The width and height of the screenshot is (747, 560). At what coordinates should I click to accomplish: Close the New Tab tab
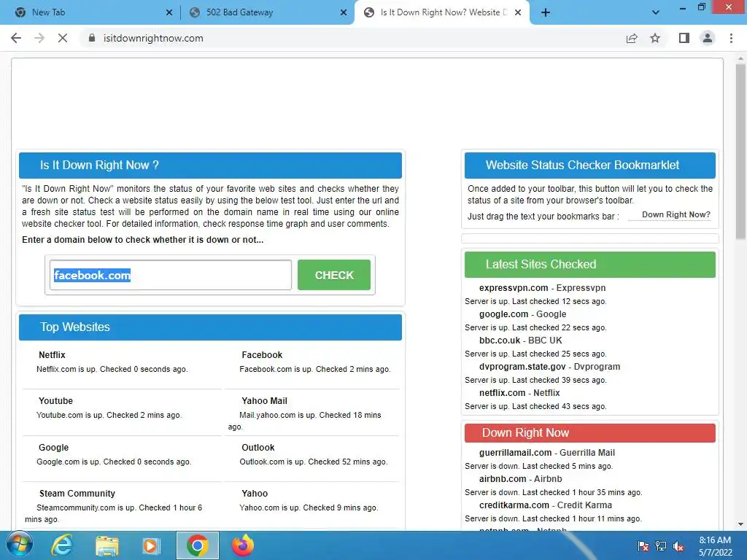169,12
